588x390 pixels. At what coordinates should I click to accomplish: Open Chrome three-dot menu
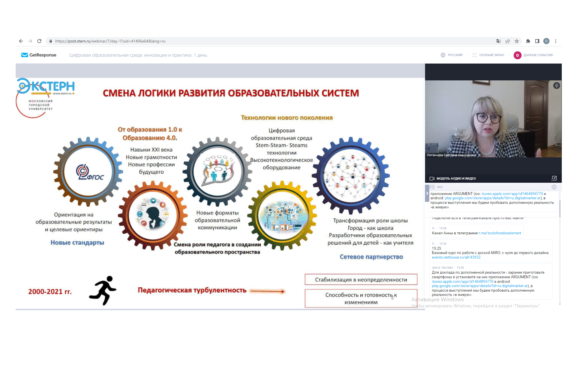point(556,41)
